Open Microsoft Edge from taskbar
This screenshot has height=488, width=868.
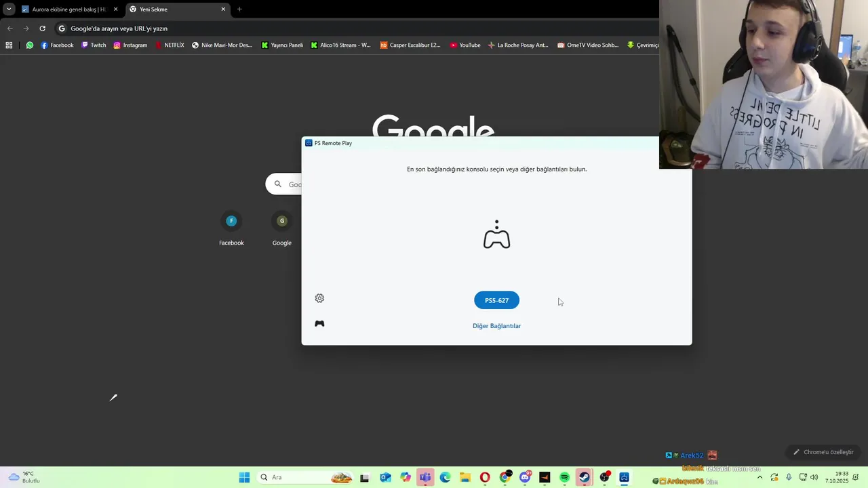(x=445, y=477)
